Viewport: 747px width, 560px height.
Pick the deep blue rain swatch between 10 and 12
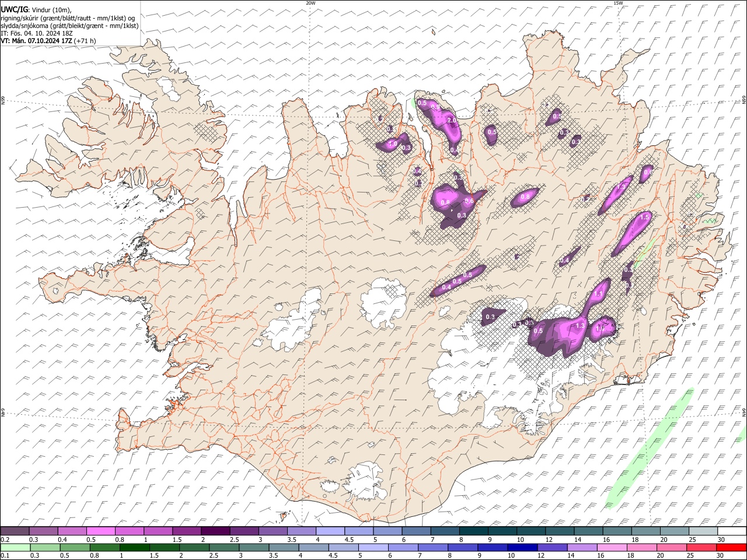(x=521, y=547)
